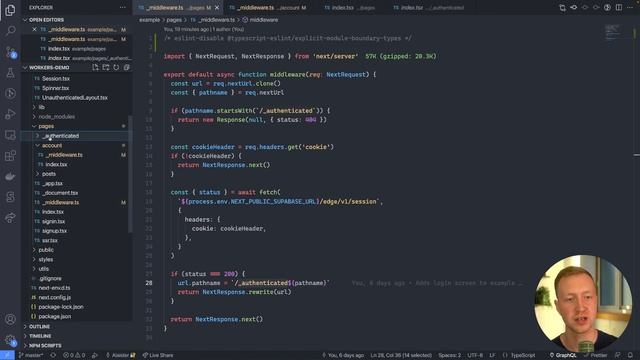Click line and column position in status bar

coord(401,355)
